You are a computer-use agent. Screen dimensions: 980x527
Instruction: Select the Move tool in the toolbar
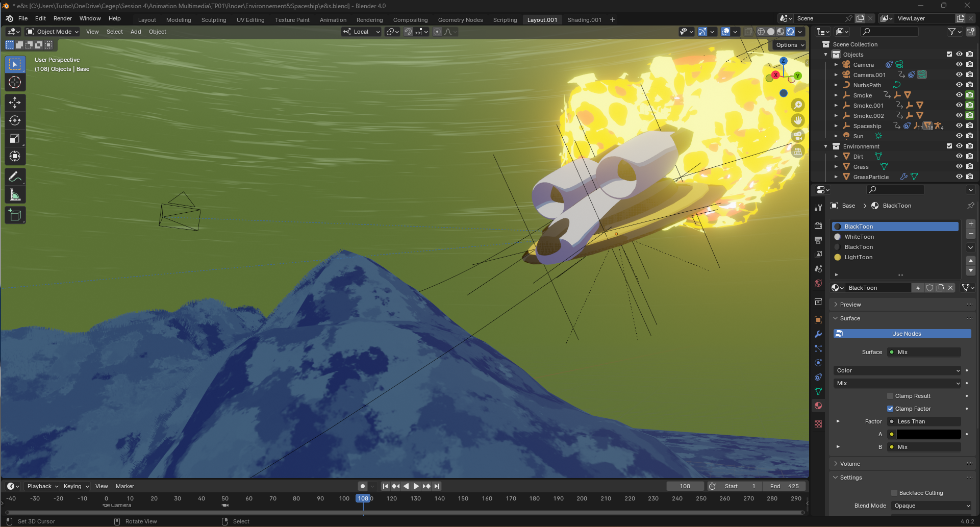click(x=15, y=103)
